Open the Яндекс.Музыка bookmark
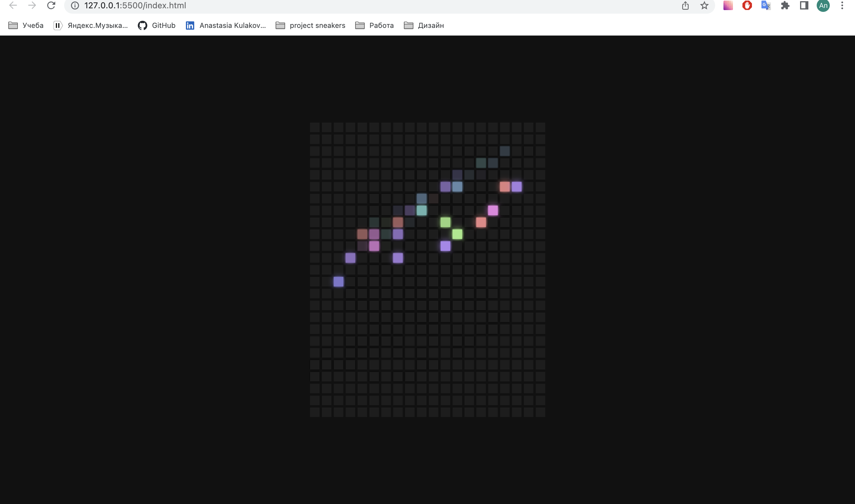The height and width of the screenshot is (504, 855). click(x=91, y=26)
